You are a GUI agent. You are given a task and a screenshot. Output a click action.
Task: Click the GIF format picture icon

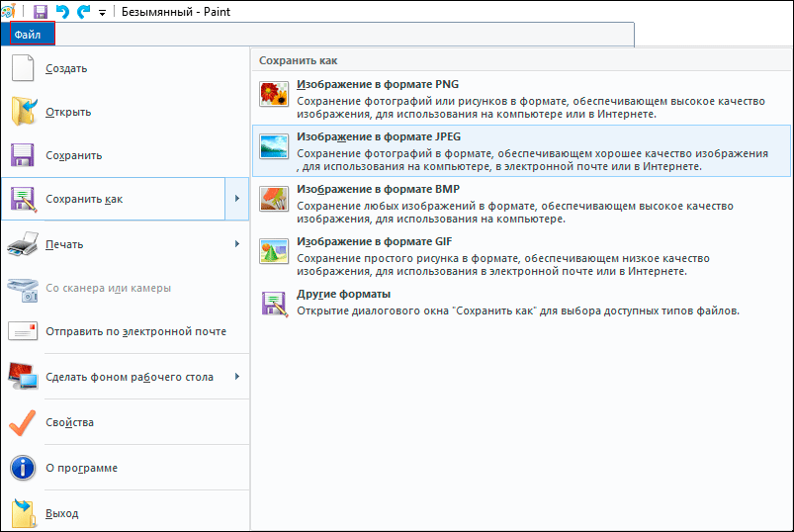pos(273,252)
